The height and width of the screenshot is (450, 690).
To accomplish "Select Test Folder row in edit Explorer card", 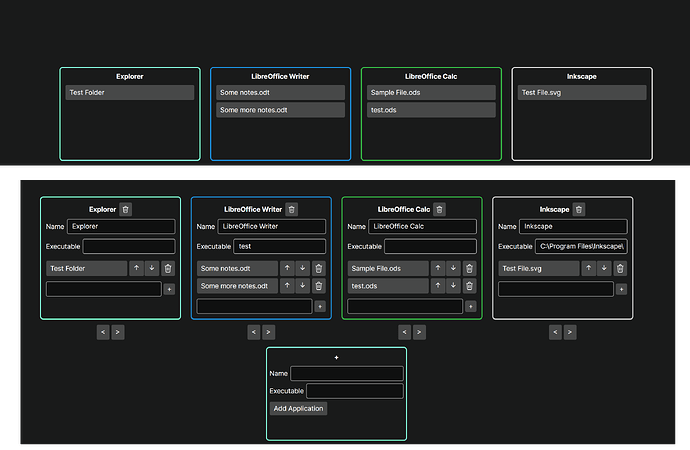I will (87, 268).
